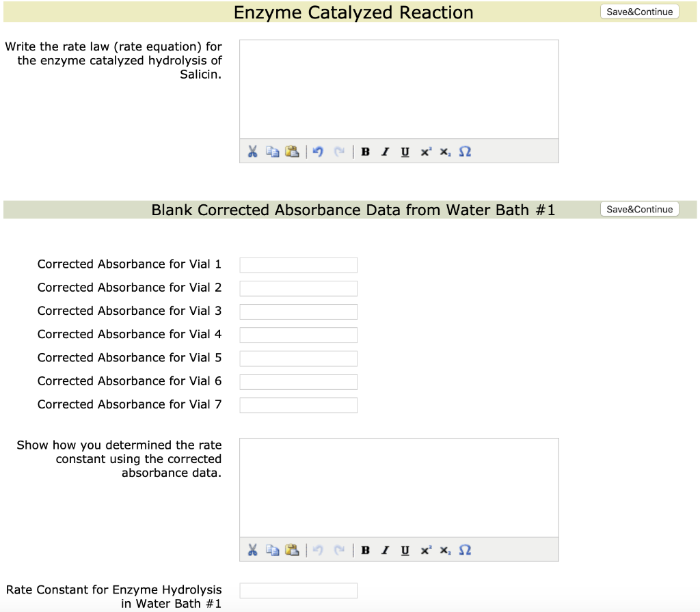Screen dimensions: 700x612
Task: Click Redo in rate constant explanation editor
Action: tap(339, 550)
